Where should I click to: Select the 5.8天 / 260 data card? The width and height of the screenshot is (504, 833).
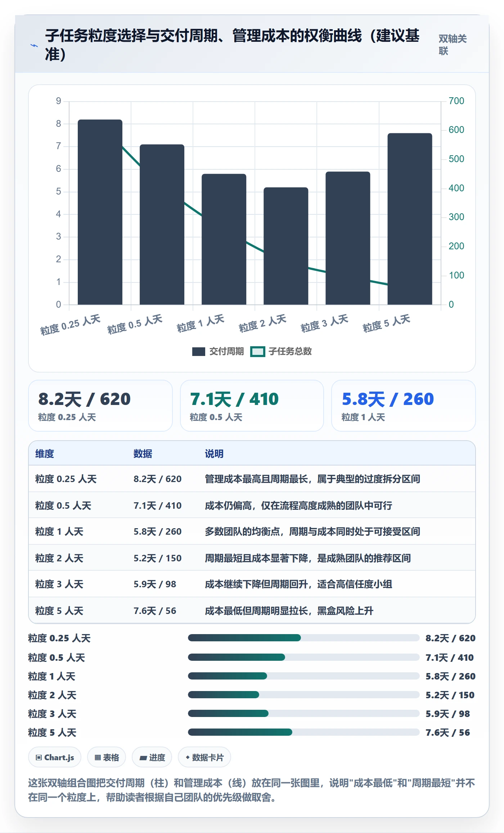point(404,406)
